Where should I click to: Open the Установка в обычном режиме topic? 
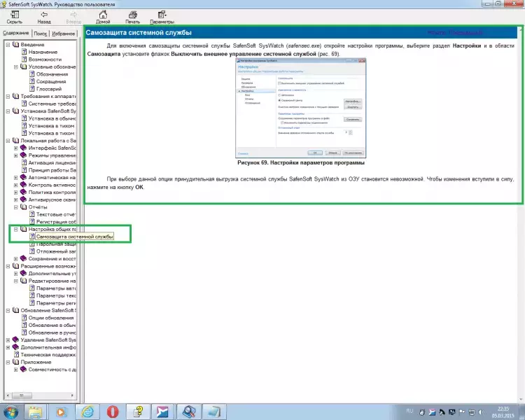click(x=52, y=118)
